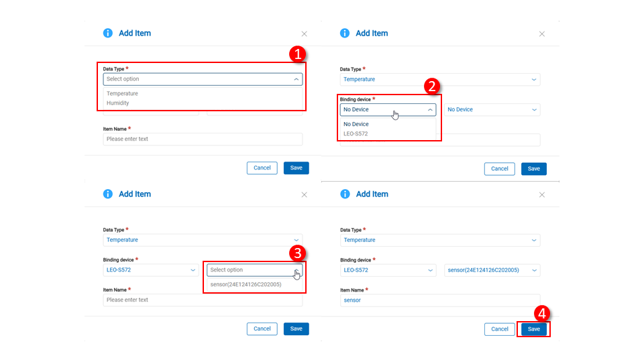The height and width of the screenshot is (362, 644).
Task: Click the Save button marked with step 4
Action: click(534, 329)
